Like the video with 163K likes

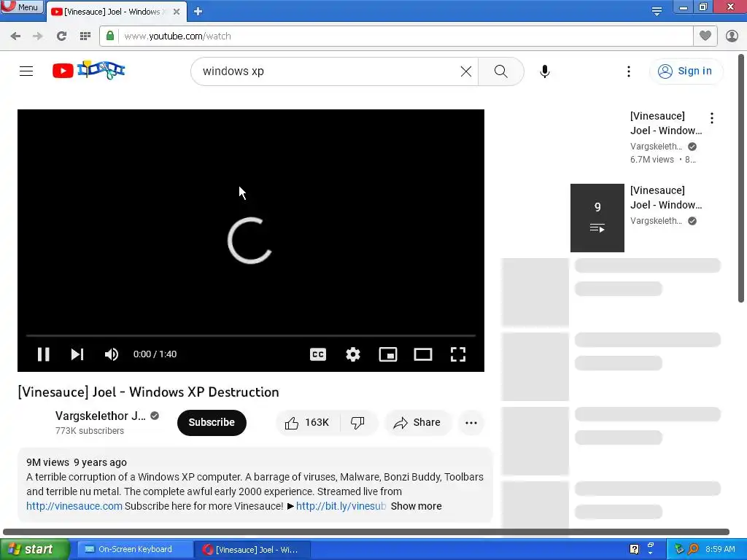pos(308,422)
